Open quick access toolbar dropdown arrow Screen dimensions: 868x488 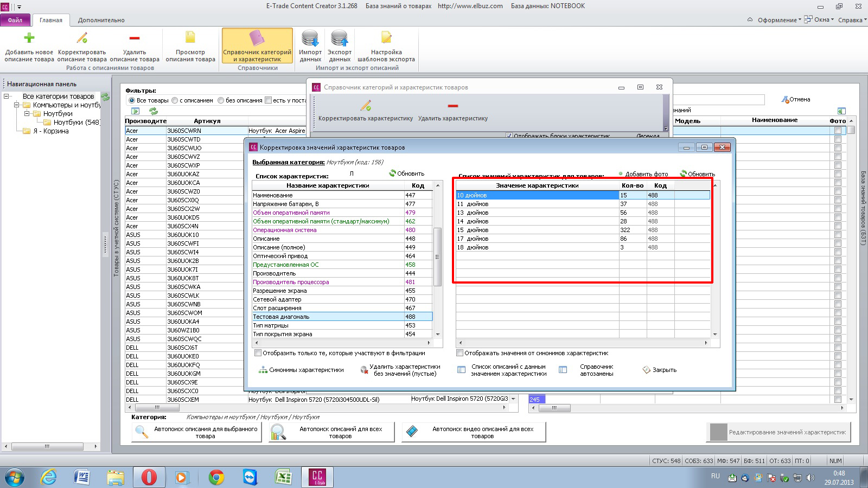(20, 7)
